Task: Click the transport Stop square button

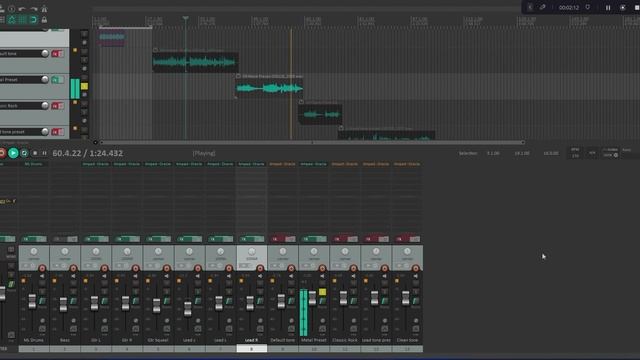Action: point(35,153)
